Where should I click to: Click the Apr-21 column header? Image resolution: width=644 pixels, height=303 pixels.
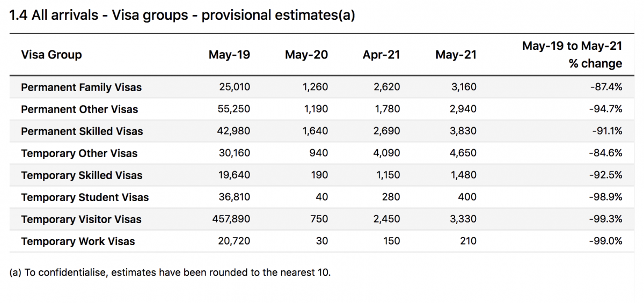[381, 55]
